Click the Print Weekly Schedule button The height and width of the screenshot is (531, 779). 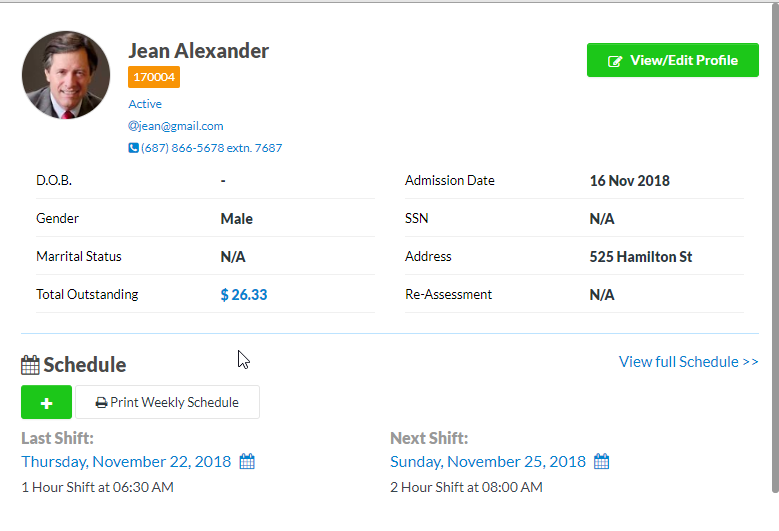click(x=167, y=402)
